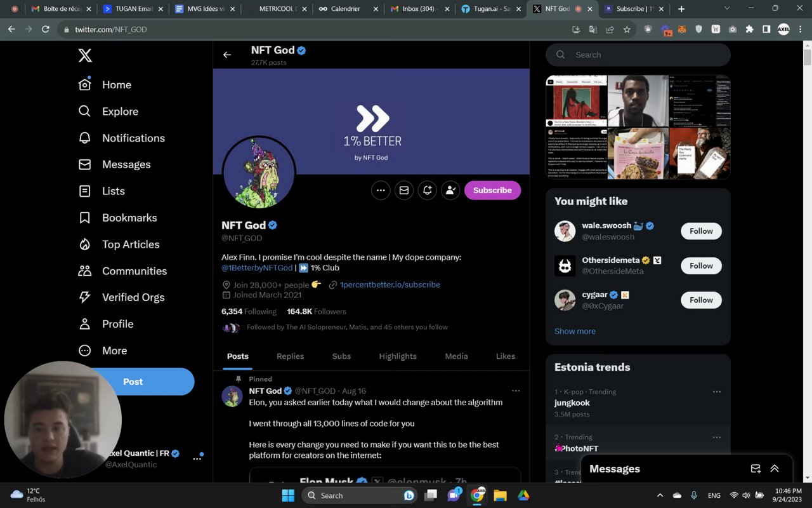Open the NFT God profile avatar
Screen dimensions: 812x508
[x=259, y=172]
